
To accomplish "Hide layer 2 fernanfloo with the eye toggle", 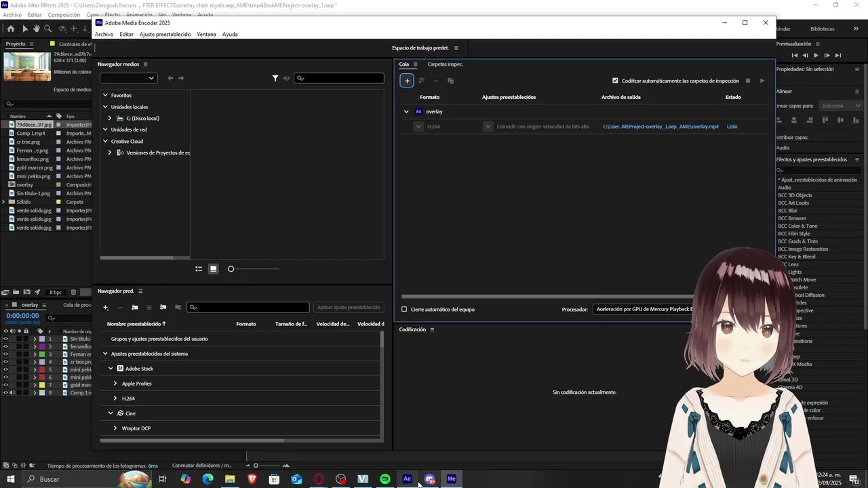I will [5, 346].
